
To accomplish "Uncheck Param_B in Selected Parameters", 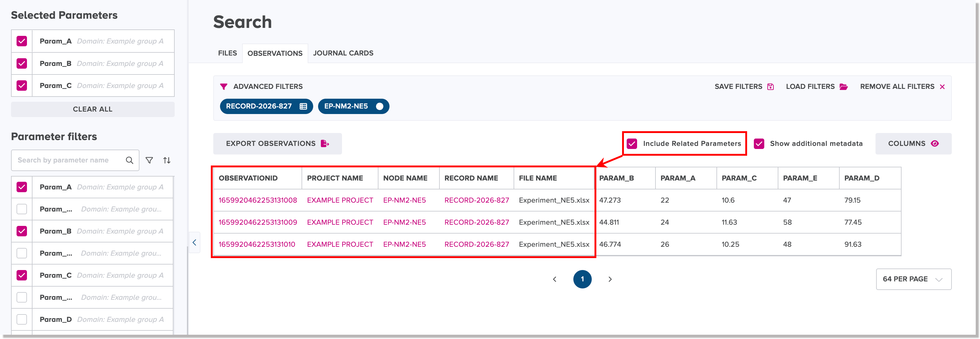I will click(22, 63).
